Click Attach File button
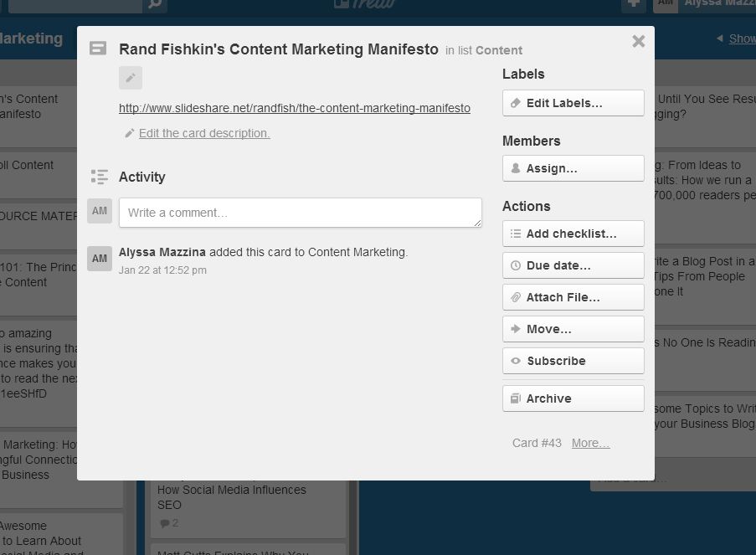756x555 pixels. pos(573,297)
